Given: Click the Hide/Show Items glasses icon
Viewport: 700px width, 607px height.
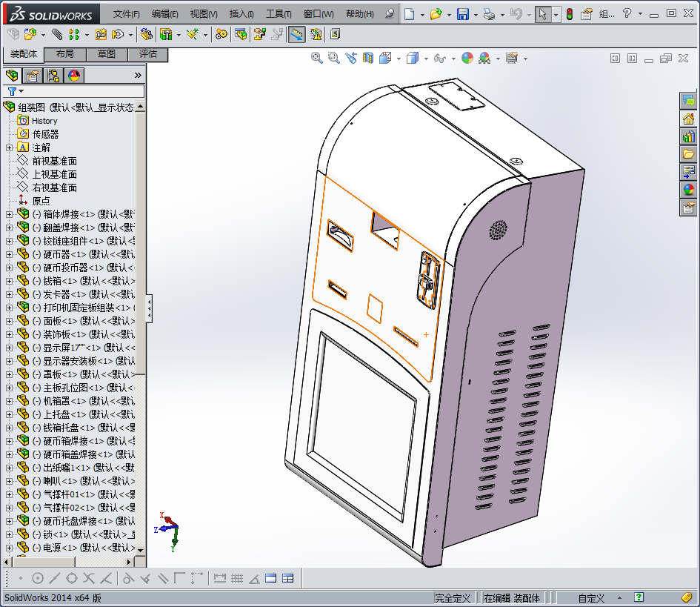Looking at the screenshot, I should pos(440,58).
